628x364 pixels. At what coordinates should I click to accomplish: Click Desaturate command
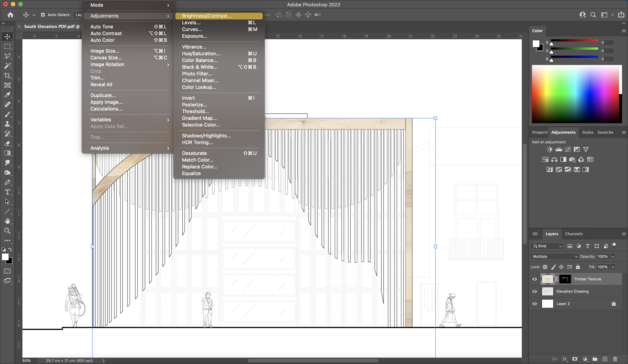[x=219, y=153]
